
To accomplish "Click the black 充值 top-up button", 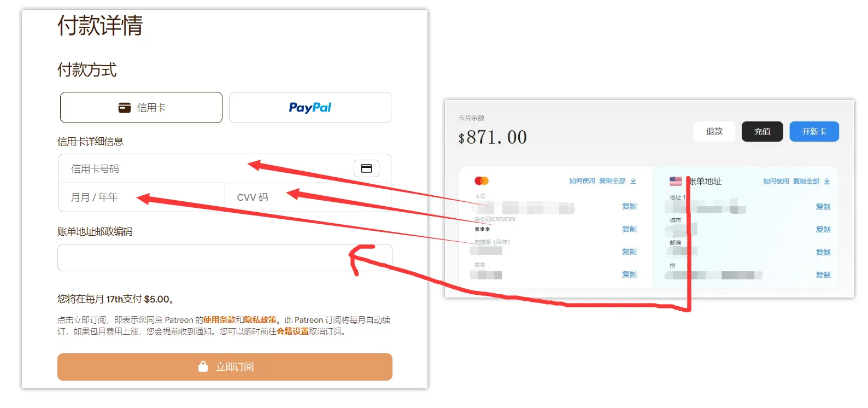I will (762, 132).
